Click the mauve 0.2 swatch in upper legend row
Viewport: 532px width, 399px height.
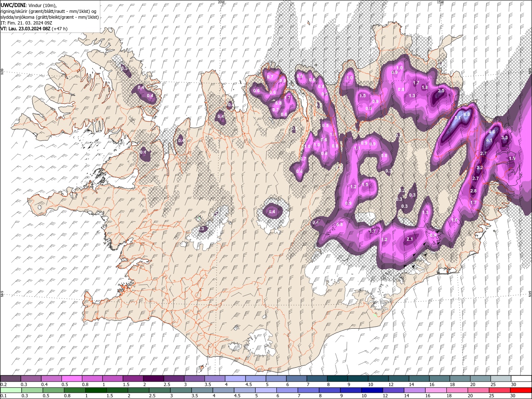pyautogui.click(x=10, y=379)
